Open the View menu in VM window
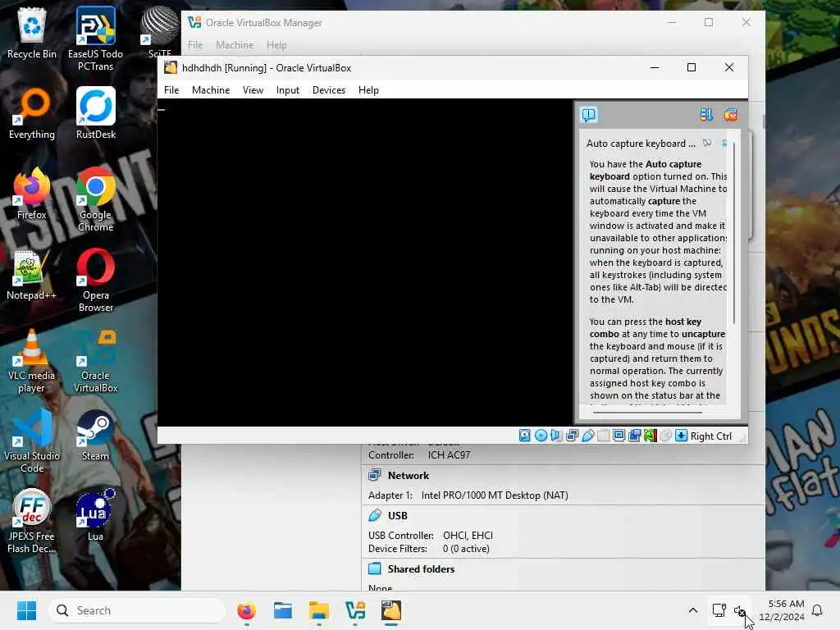This screenshot has width=840, height=630. 253,90
